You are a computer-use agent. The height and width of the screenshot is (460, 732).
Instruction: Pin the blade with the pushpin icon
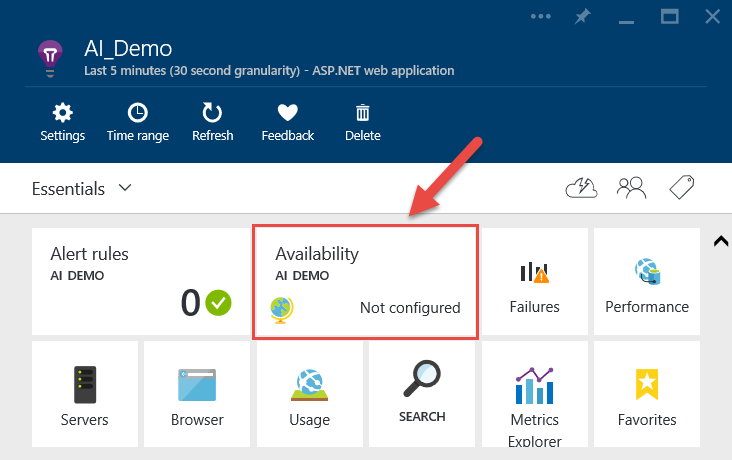click(582, 17)
